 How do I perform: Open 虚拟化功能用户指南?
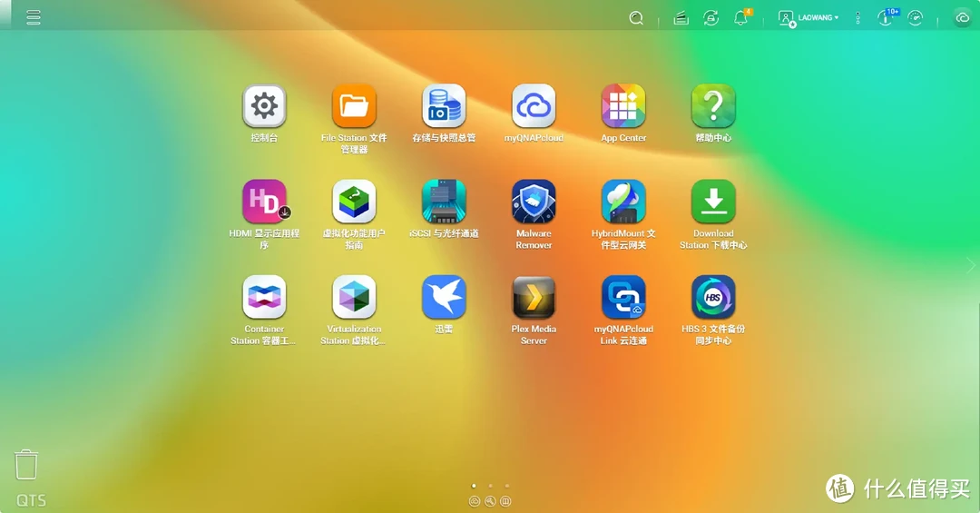pos(355,202)
